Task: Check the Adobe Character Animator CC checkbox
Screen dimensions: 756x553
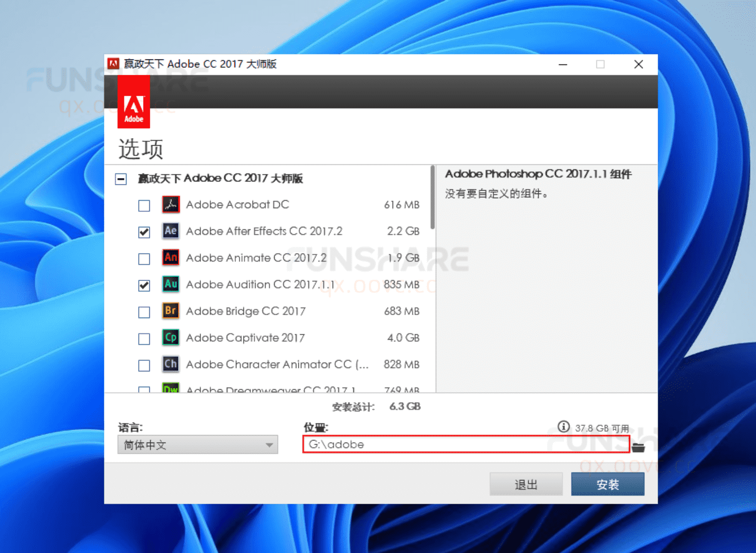Action: pos(144,365)
